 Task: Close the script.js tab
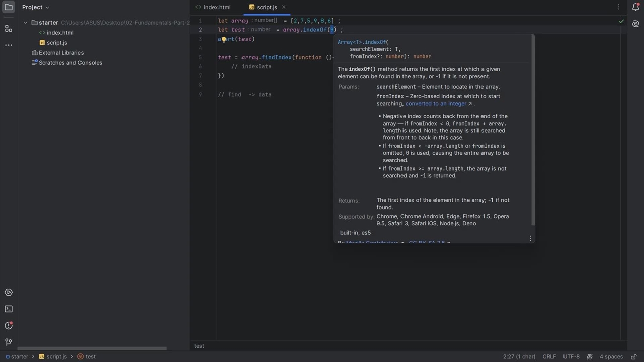(x=283, y=7)
